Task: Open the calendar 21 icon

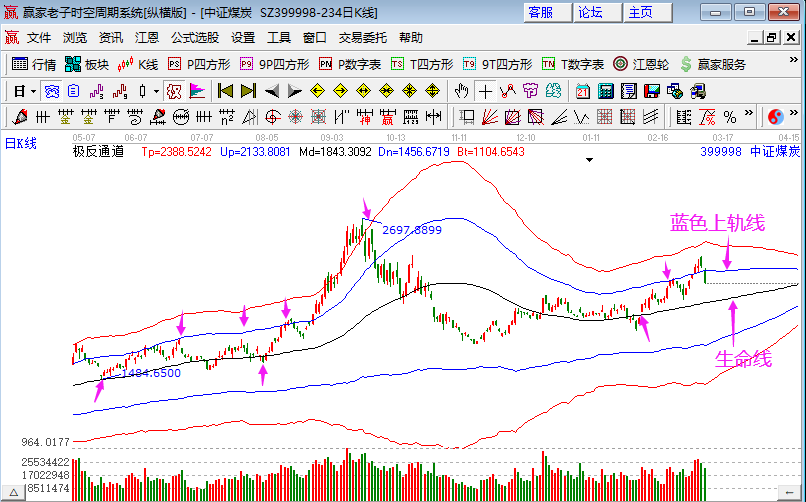Action: pyautogui.click(x=582, y=91)
